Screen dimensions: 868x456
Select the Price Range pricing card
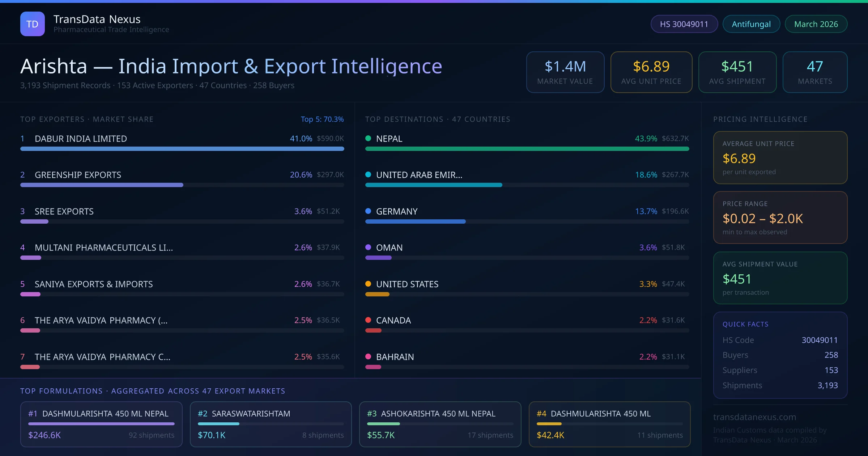[x=780, y=218]
